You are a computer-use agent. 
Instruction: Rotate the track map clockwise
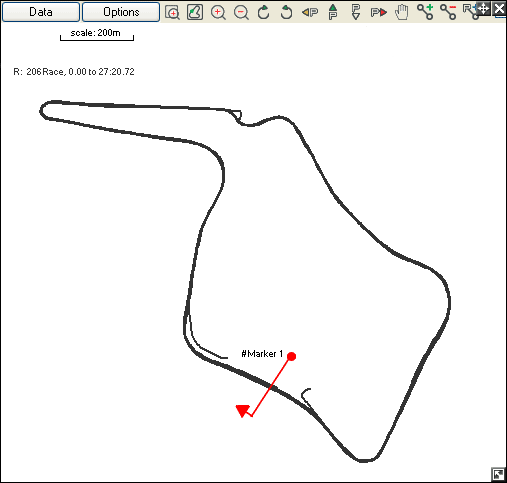coord(263,12)
